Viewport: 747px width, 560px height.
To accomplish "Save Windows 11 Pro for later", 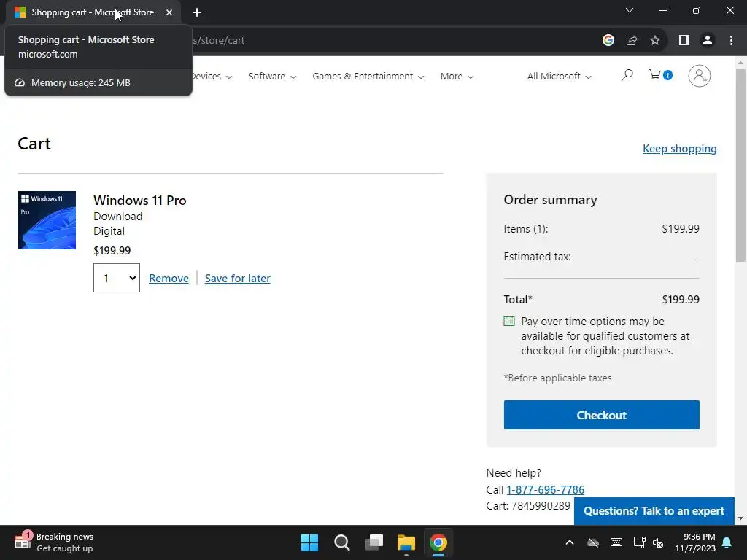I will tap(237, 278).
